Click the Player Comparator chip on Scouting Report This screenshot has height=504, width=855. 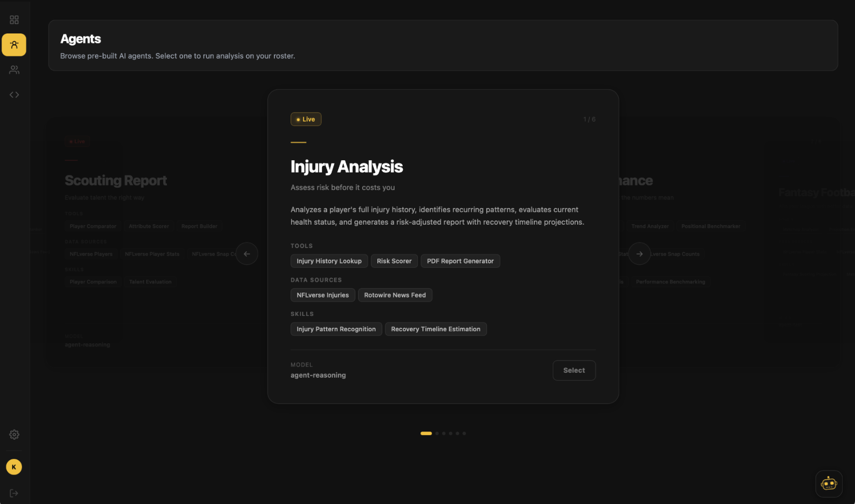tap(93, 226)
